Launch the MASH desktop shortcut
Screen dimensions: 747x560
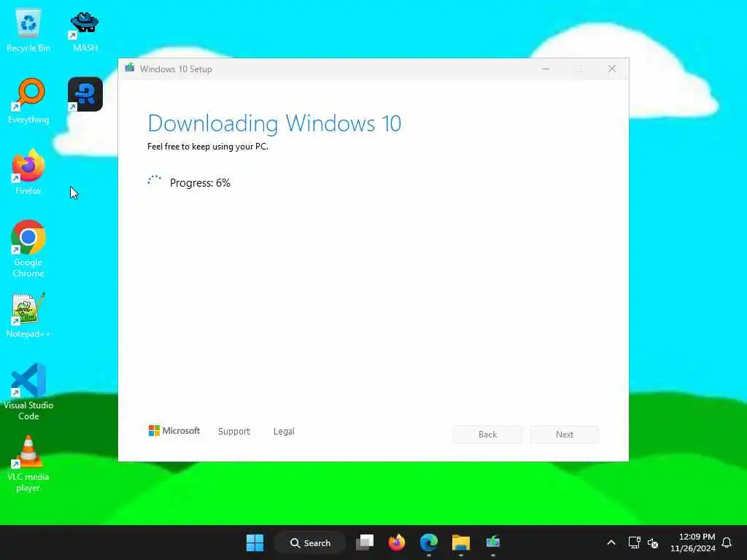click(x=85, y=30)
